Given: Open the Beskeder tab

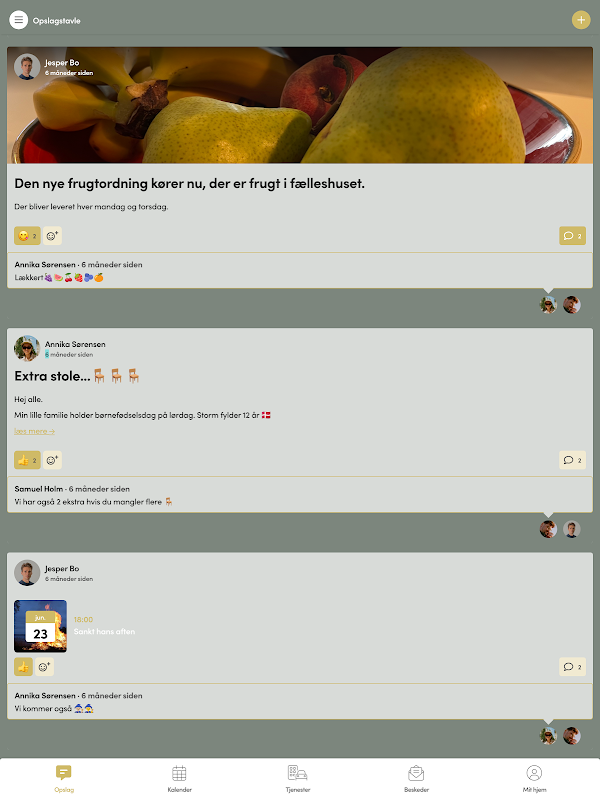Looking at the screenshot, I should [416, 779].
